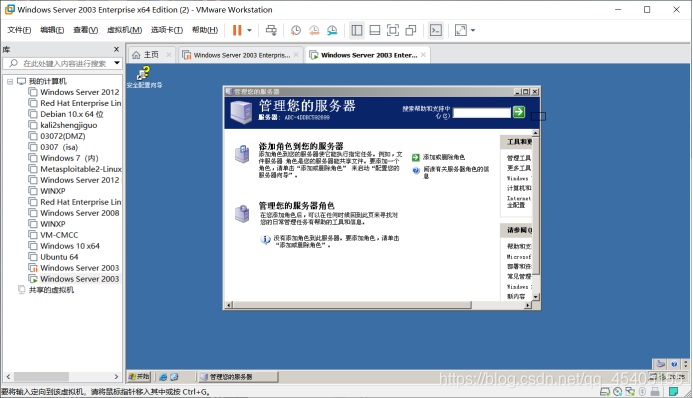
Task: Open the stretch display dropdown arrow
Action: click(473, 30)
